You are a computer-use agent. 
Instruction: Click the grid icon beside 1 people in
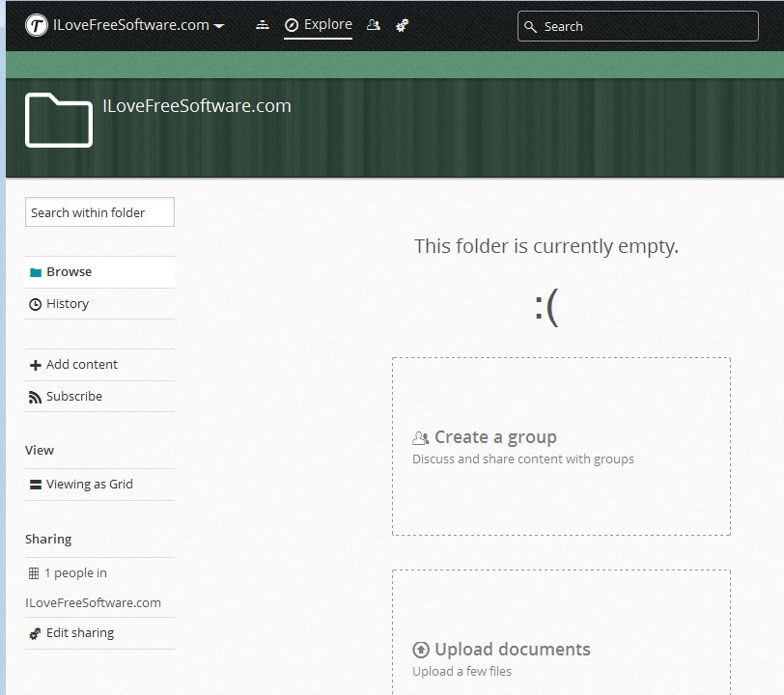click(34, 573)
